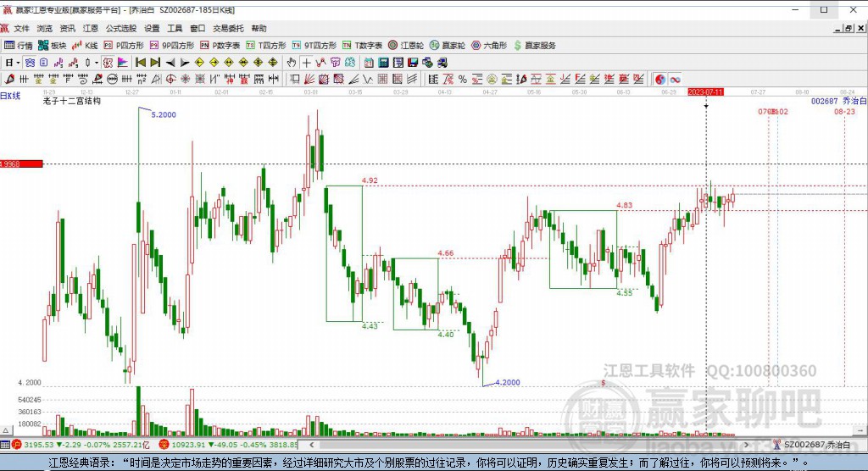Click the 2023-07-11 date marker

tap(706, 91)
